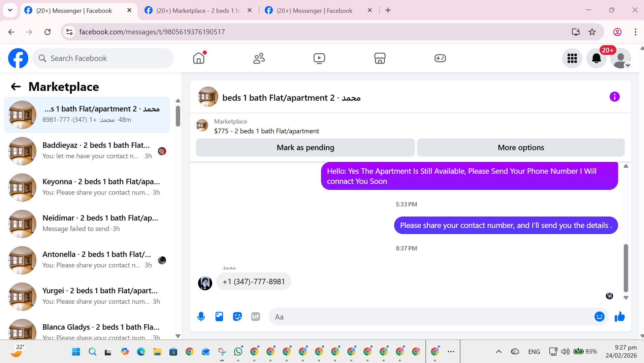Image resolution: width=644 pixels, height=363 pixels.
Task: Open the notifications bell
Action: click(x=596, y=58)
